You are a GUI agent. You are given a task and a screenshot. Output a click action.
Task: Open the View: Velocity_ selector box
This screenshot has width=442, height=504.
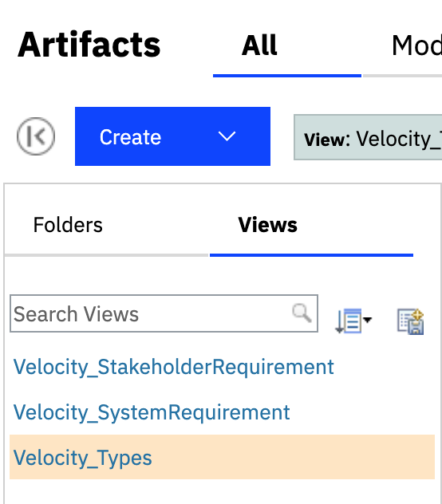pyautogui.click(x=368, y=137)
